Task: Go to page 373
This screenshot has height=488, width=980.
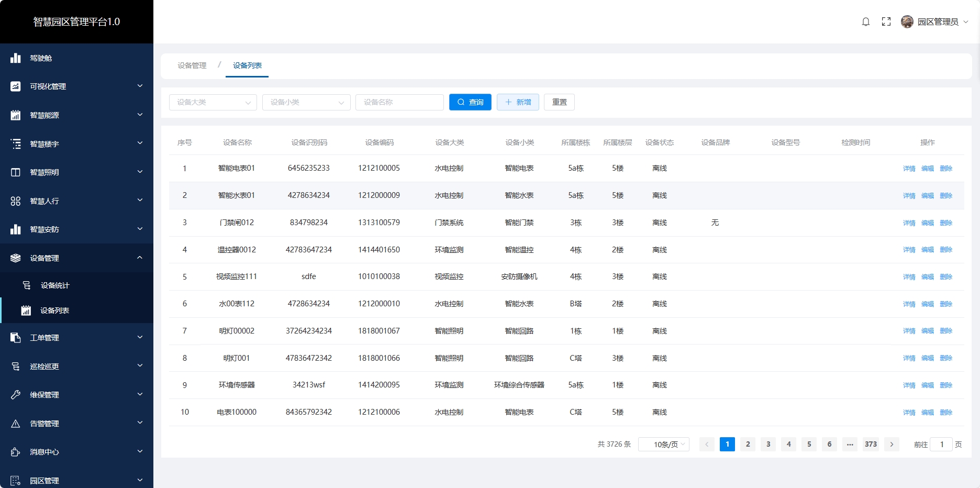Action: pos(871,444)
